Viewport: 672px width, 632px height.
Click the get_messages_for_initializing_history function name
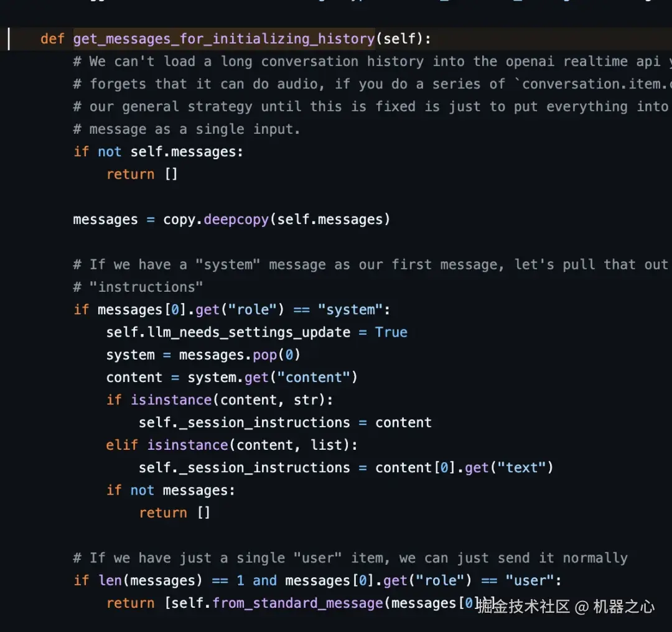[x=224, y=39]
